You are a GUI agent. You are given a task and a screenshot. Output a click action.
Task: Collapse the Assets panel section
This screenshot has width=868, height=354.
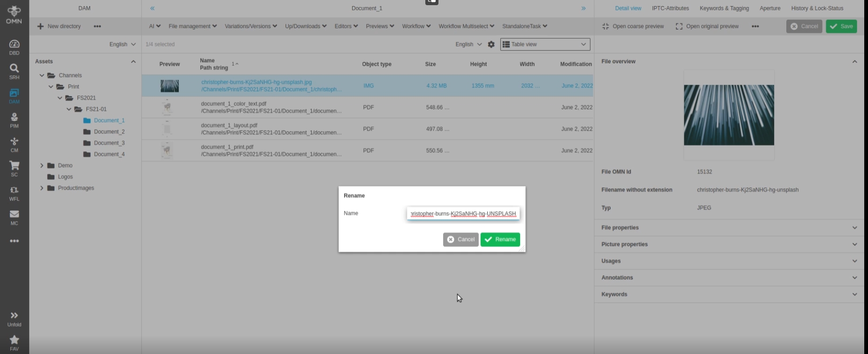pos(133,62)
